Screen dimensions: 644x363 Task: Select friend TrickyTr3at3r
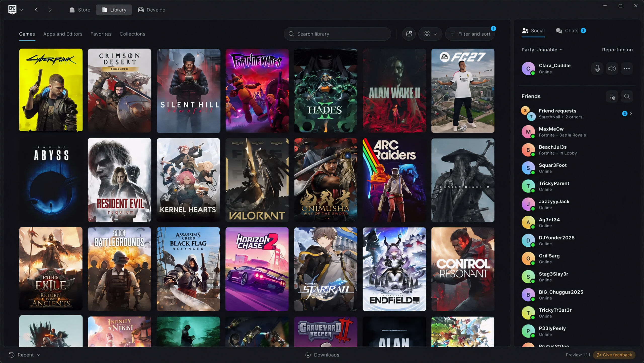[x=577, y=313]
